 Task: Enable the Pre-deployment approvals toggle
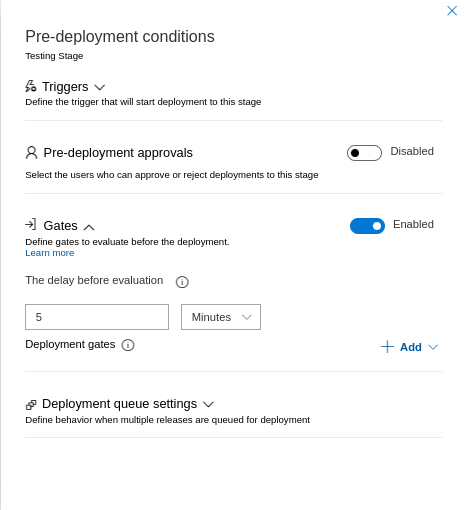[x=364, y=153]
